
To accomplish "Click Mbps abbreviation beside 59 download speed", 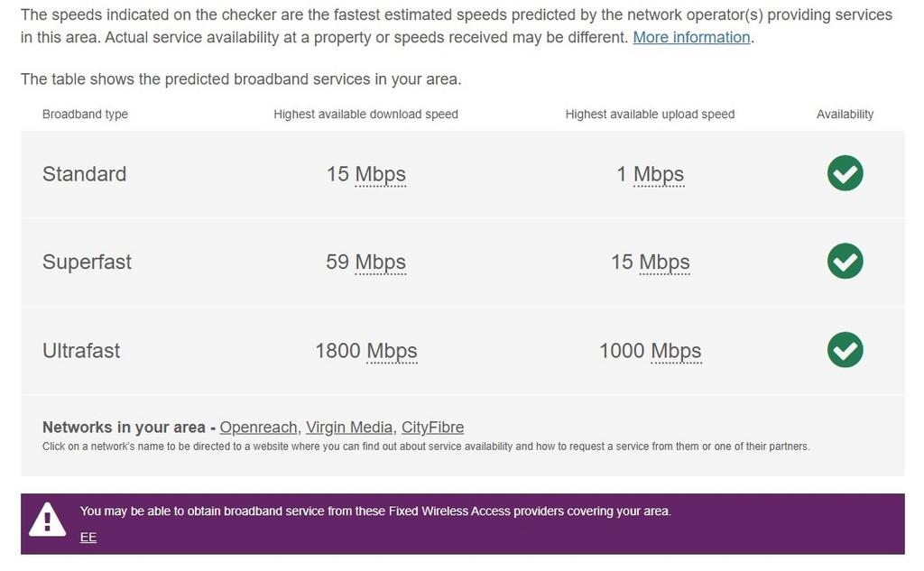I will pos(380,262).
